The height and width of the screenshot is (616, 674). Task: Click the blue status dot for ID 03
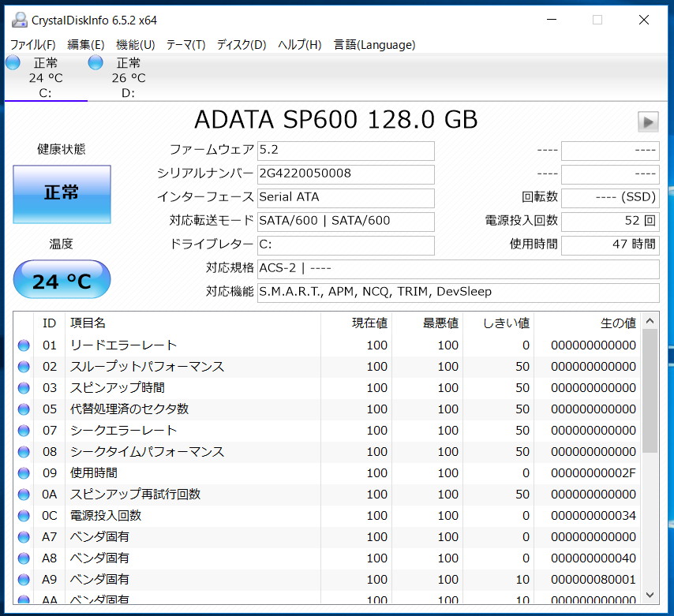(x=24, y=388)
